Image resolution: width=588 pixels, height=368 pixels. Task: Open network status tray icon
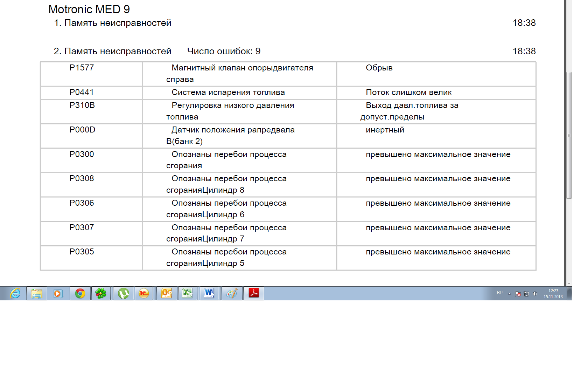(526, 294)
